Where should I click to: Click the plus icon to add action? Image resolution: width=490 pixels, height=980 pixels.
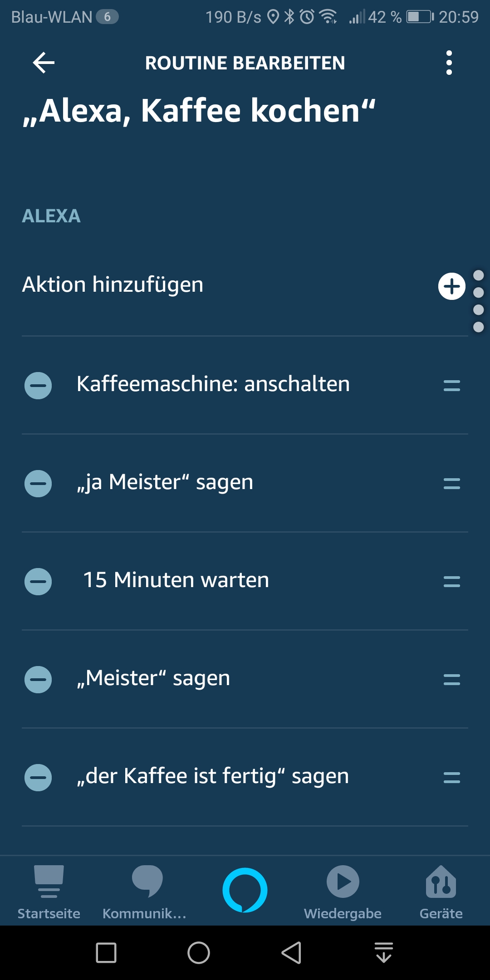pyautogui.click(x=451, y=286)
